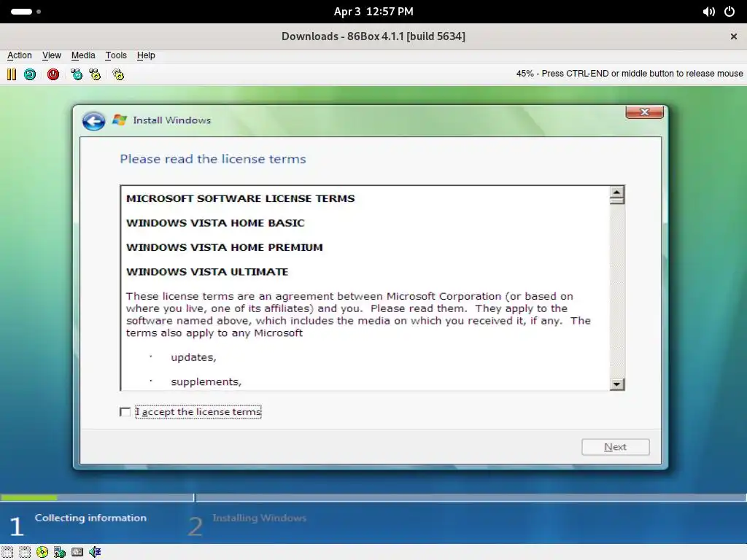The image size is (747, 560).
Task: Open the GNOME power menu icon
Action: click(x=729, y=12)
